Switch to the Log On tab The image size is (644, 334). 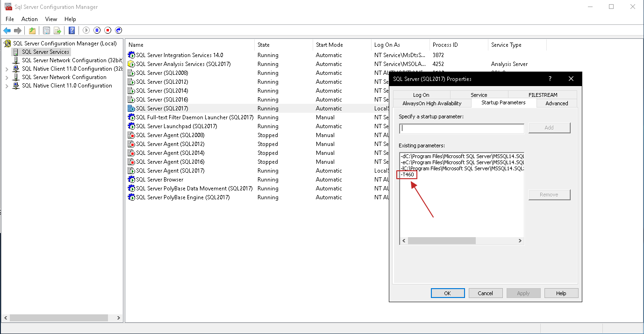coord(421,95)
